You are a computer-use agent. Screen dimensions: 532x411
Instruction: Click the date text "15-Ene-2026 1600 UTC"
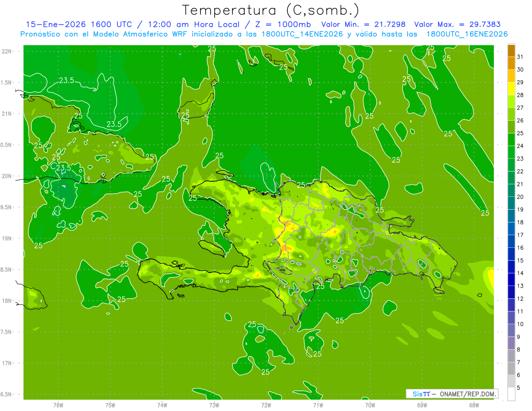click(x=78, y=24)
